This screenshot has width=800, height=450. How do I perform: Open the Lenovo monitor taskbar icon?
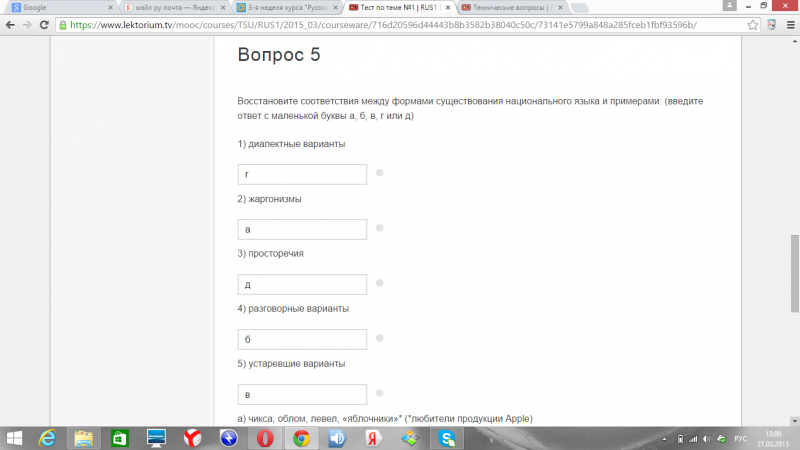[x=156, y=438]
